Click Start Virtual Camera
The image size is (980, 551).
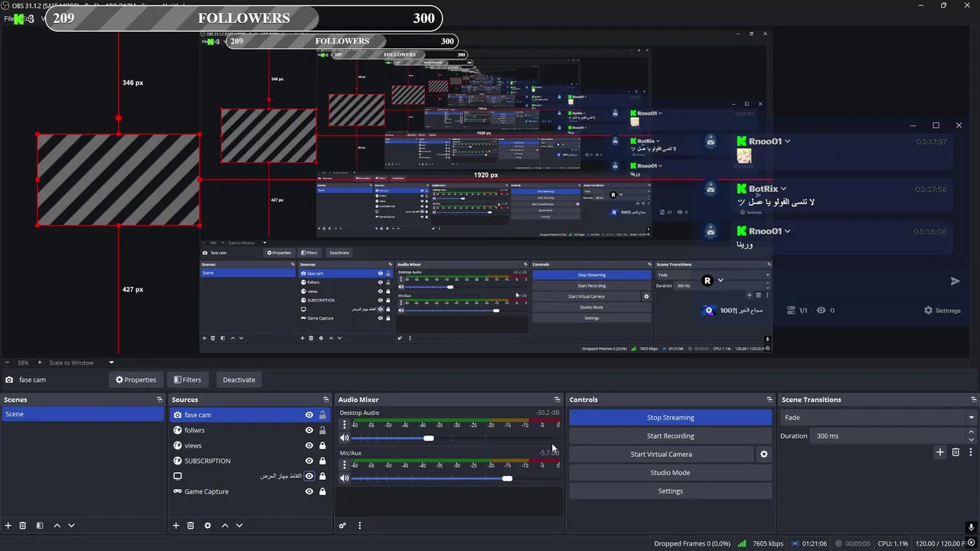coord(661,455)
